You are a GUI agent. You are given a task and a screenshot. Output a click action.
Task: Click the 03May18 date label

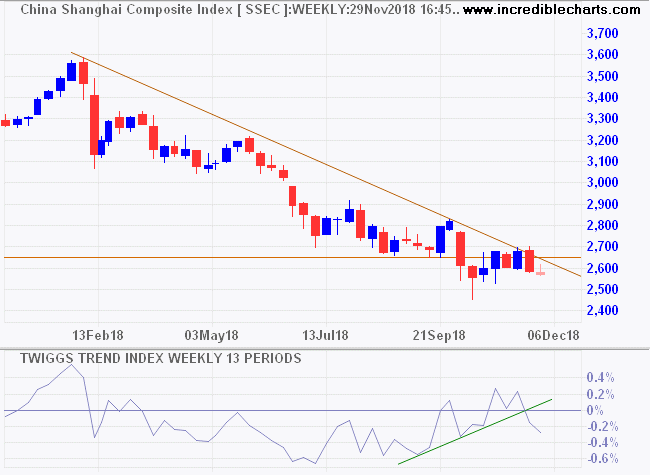coord(211,335)
